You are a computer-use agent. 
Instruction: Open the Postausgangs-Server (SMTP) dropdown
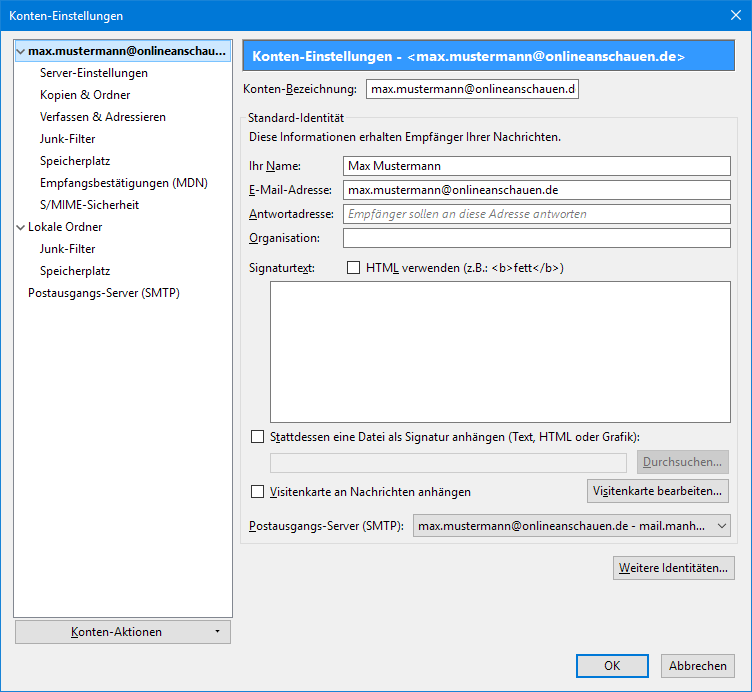tap(572, 526)
